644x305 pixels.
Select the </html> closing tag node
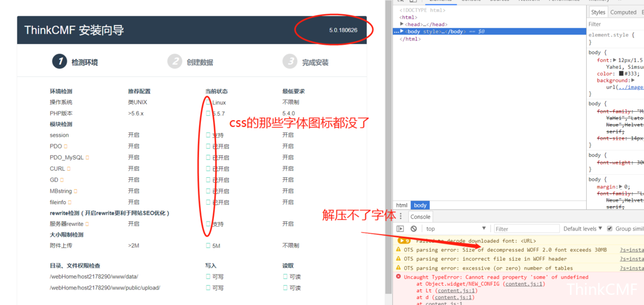tap(410, 39)
